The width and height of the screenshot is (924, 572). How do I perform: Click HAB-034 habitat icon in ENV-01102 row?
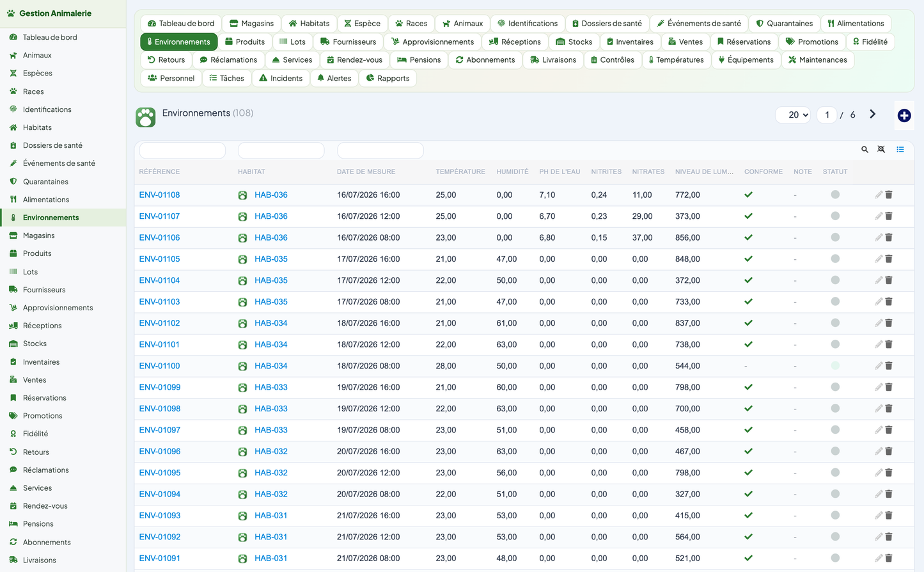point(242,324)
